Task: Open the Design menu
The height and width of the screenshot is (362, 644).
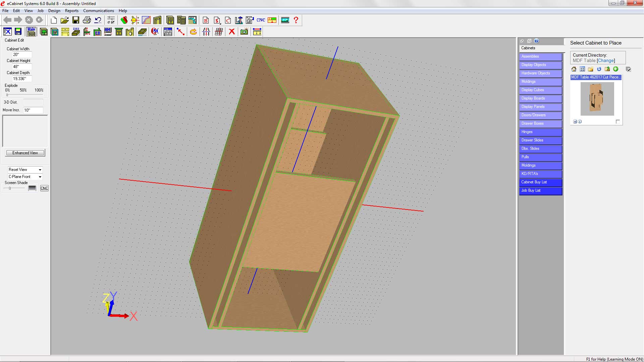Action: 54,11
